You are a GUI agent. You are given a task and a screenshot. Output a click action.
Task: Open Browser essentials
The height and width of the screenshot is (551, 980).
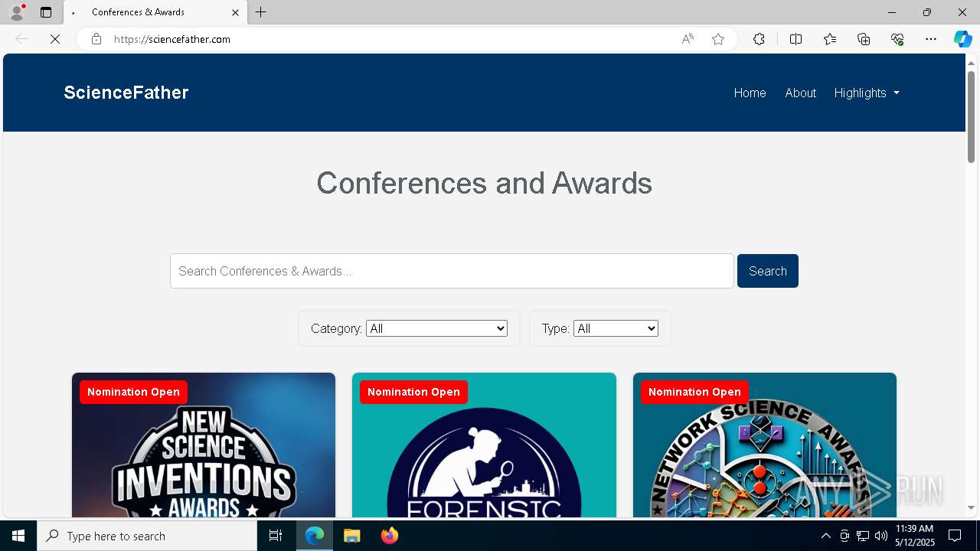pos(897,39)
